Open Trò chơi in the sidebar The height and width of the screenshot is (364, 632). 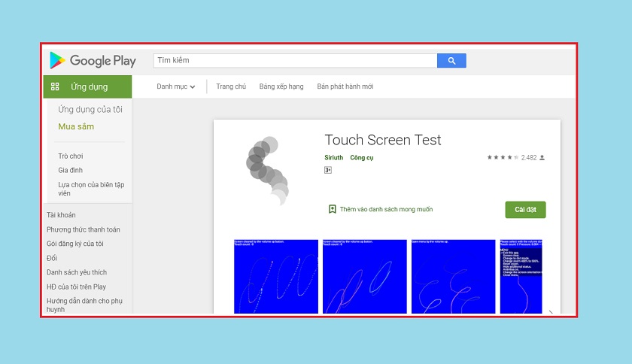pos(71,156)
